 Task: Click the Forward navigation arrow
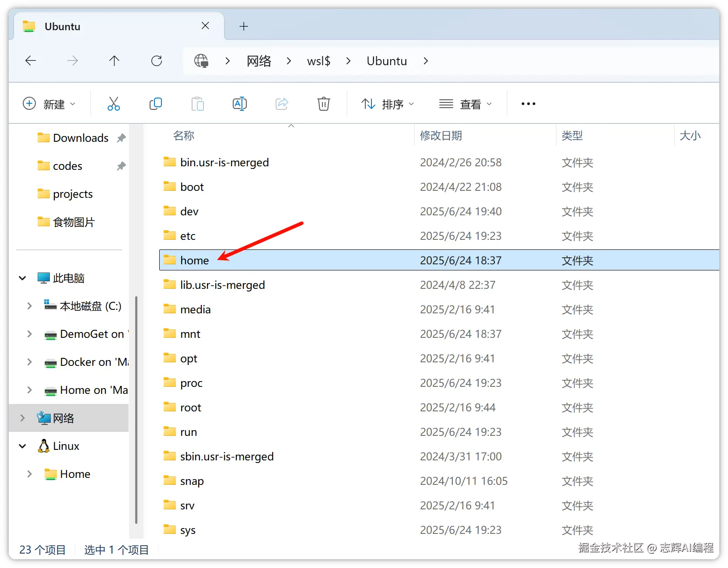tap(73, 61)
